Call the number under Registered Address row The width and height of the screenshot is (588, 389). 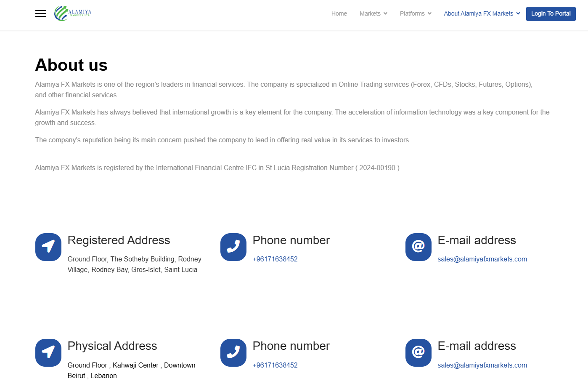(x=275, y=259)
